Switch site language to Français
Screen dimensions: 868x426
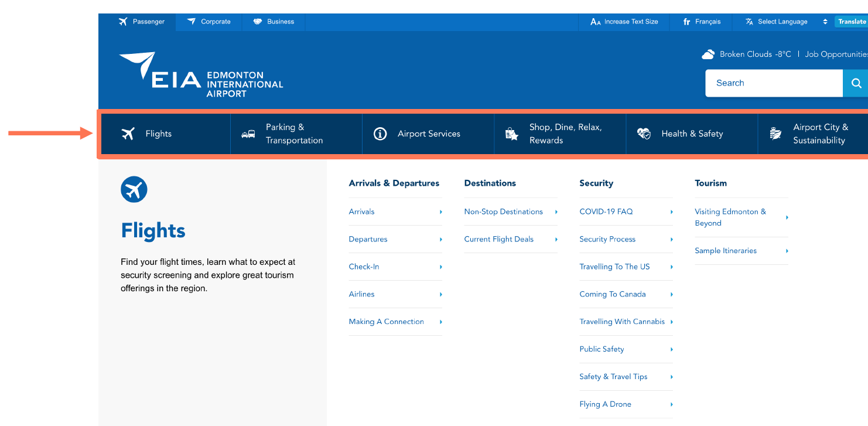700,22
